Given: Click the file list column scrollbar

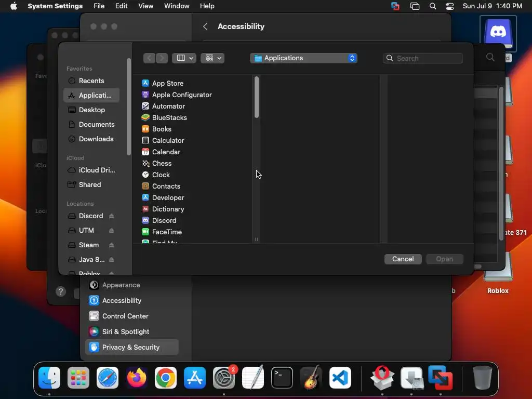Looking at the screenshot, I should [257, 97].
